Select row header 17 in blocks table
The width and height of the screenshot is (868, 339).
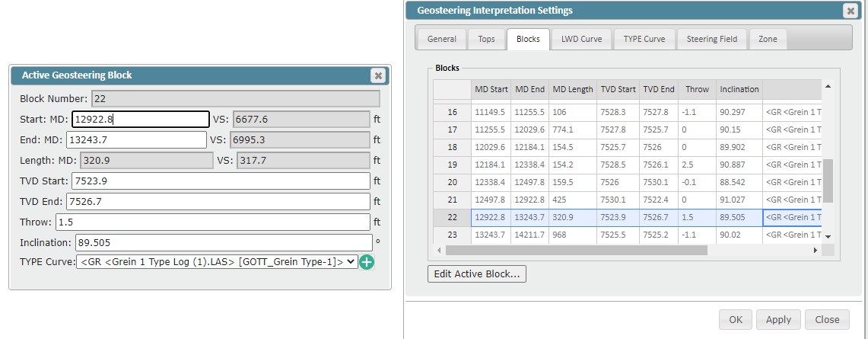(x=453, y=130)
